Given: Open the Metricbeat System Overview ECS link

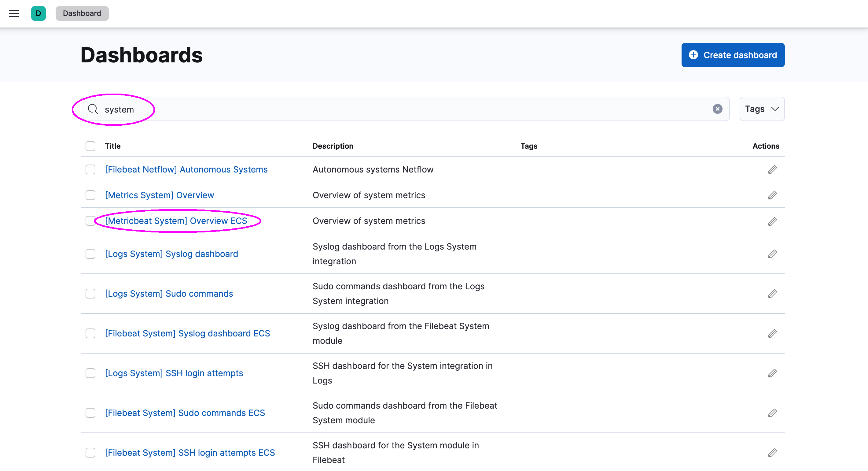Looking at the screenshot, I should coord(176,221).
